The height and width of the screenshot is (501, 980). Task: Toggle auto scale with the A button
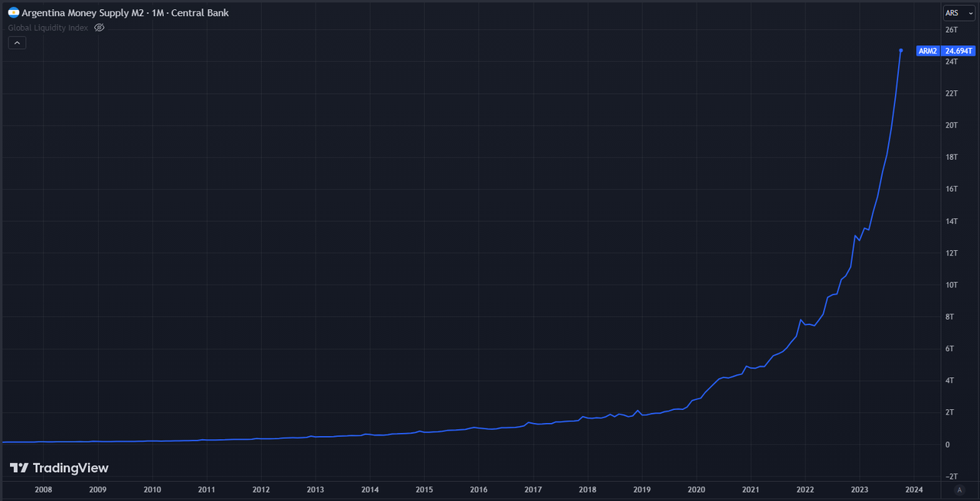(x=959, y=490)
